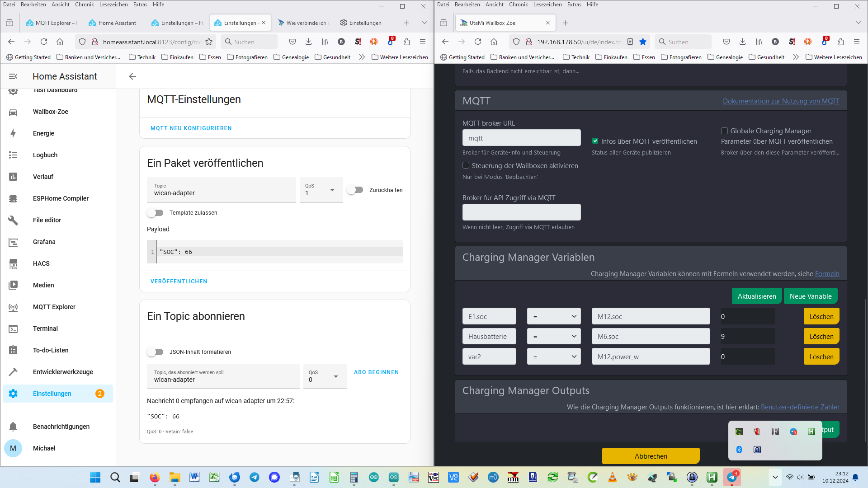
Task: Open Logbuch list icon in sidebar
Action: coord(13,155)
